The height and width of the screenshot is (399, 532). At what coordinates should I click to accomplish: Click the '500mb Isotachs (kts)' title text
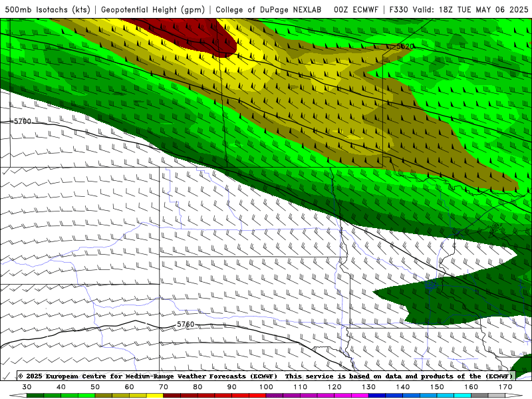(x=47, y=9)
